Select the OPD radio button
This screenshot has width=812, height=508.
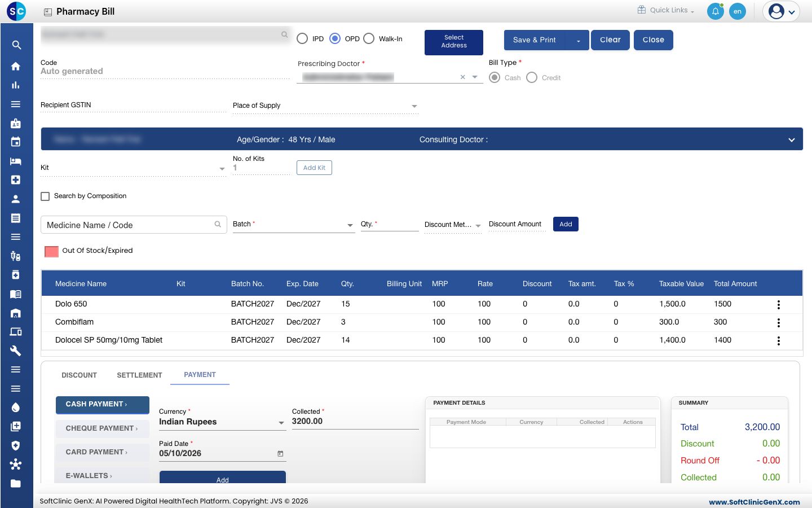tap(335, 38)
